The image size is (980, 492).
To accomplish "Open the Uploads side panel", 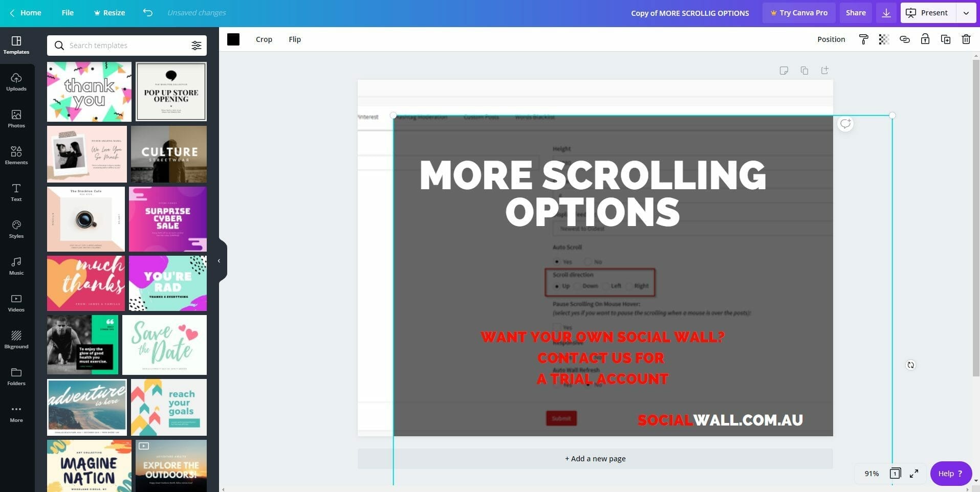I will click(x=16, y=81).
